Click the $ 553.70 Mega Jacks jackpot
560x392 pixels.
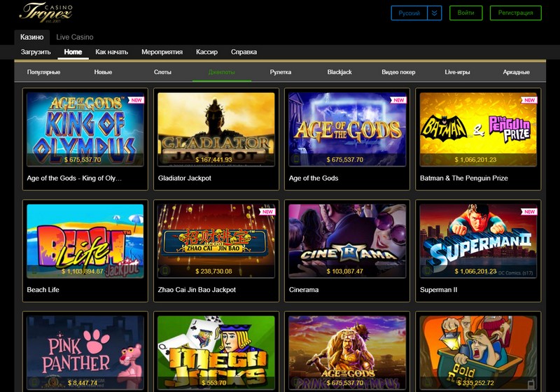pos(213,383)
